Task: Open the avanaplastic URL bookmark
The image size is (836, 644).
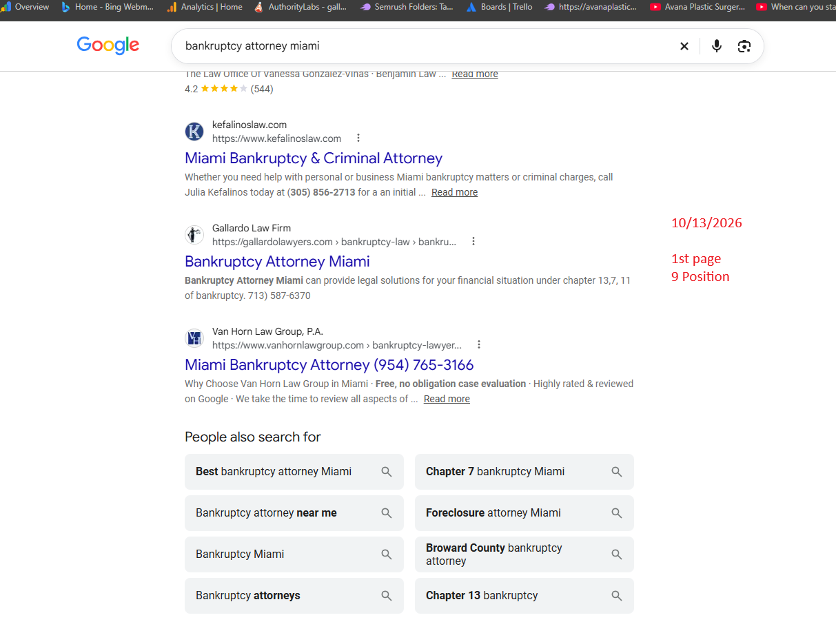Action: pos(591,7)
